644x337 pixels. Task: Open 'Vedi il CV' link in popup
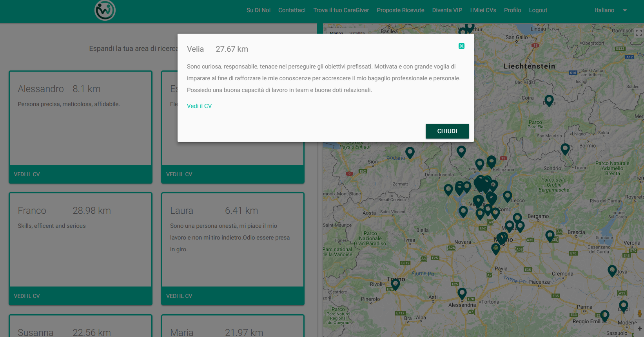coord(199,106)
